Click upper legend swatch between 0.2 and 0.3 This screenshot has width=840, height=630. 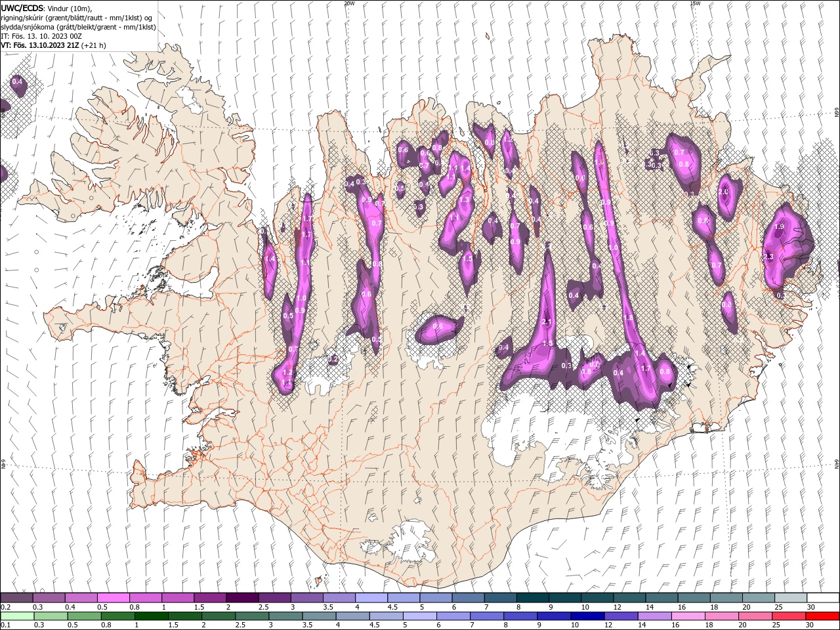[x=16, y=598]
